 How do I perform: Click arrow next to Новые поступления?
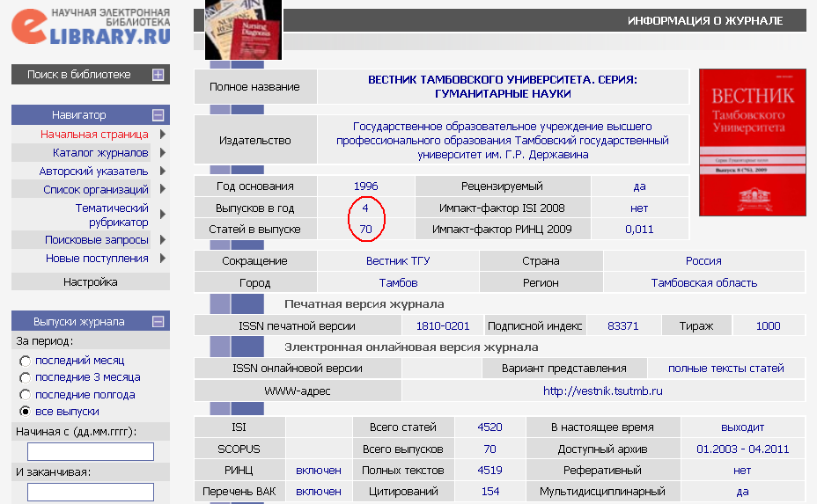(163, 258)
